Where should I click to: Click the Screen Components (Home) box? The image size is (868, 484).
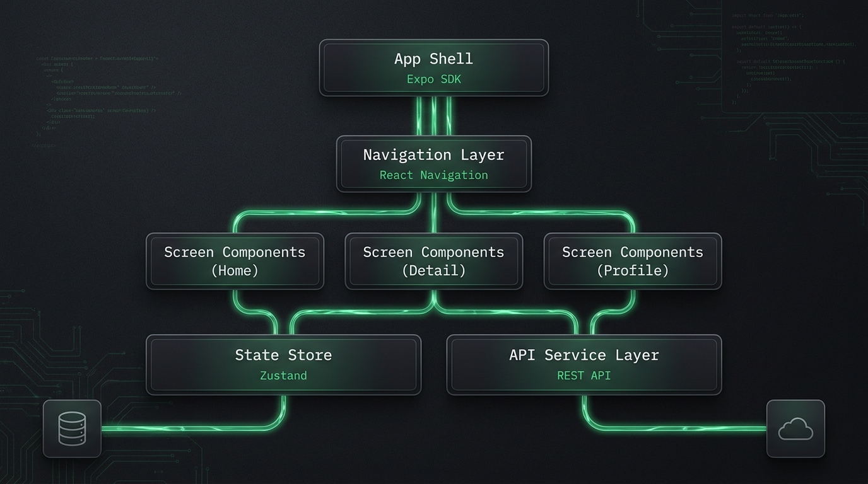coord(235,261)
